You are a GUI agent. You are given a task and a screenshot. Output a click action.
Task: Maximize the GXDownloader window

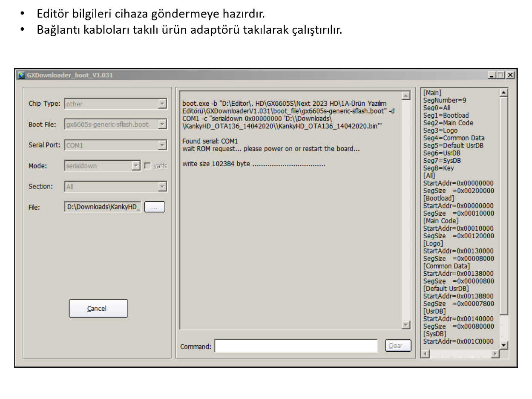[x=501, y=75]
